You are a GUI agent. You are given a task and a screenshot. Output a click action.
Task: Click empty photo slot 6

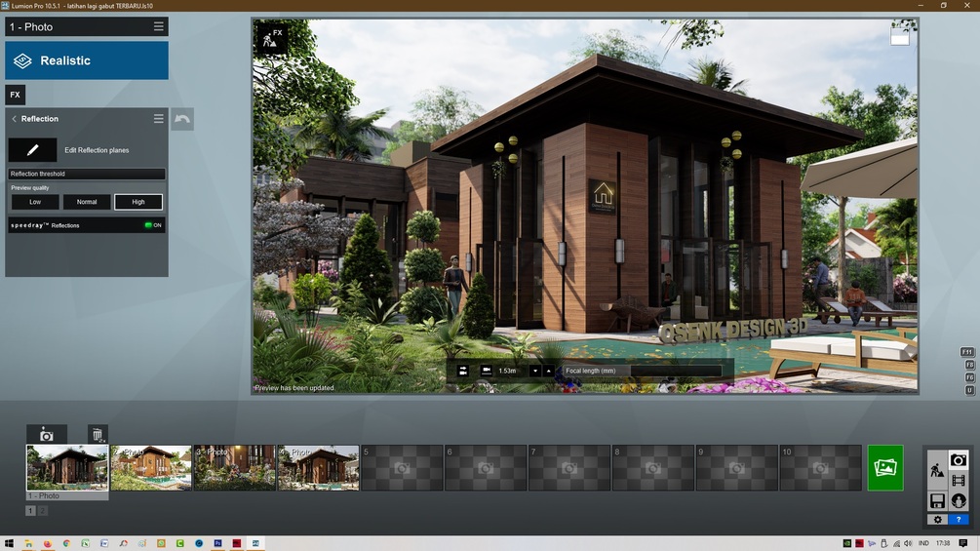[486, 467]
